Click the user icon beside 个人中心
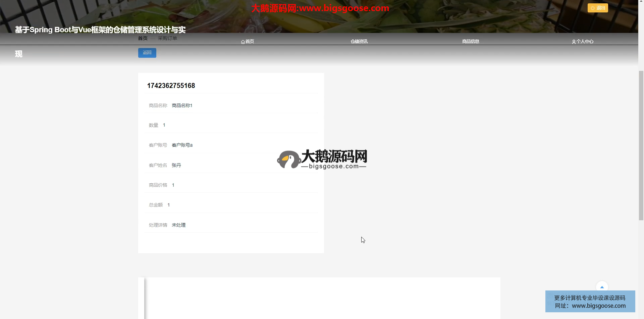 pyautogui.click(x=574, y=42)
